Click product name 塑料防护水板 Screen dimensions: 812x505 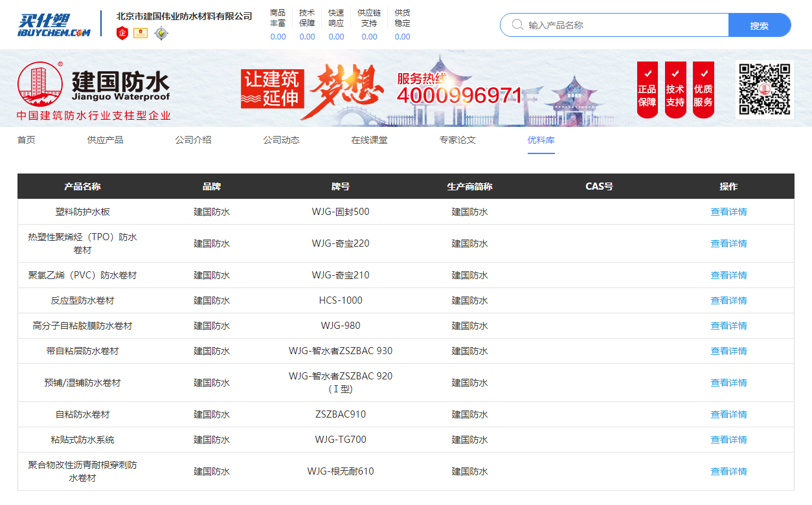coord(82,212)
